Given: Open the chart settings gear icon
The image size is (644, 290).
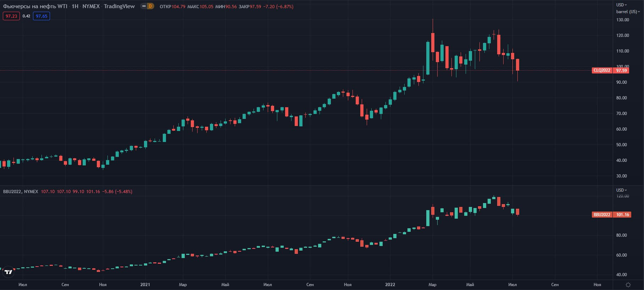Looking at the screenshot, I should (628, 285).
